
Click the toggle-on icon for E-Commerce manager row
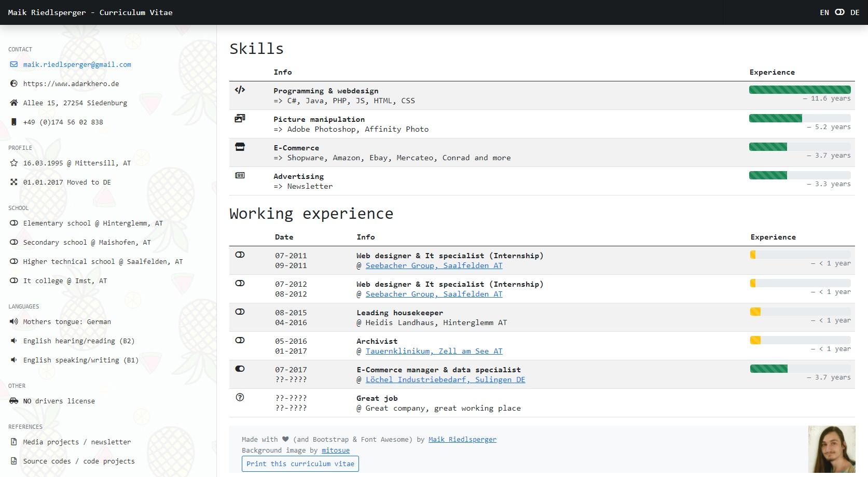tap(240, 369)
